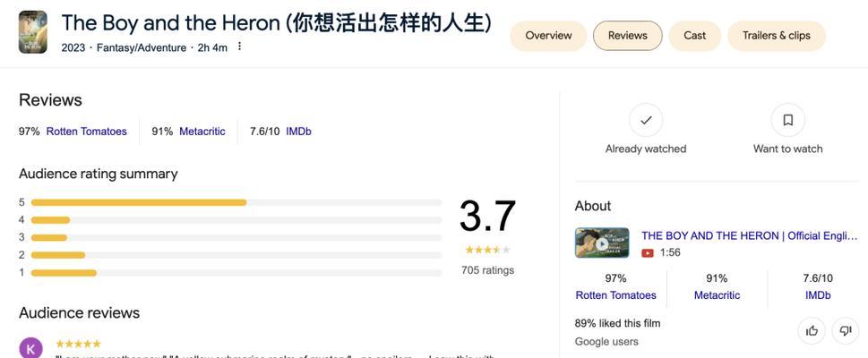Click the thumbs down dislike icon

[846, 331]
